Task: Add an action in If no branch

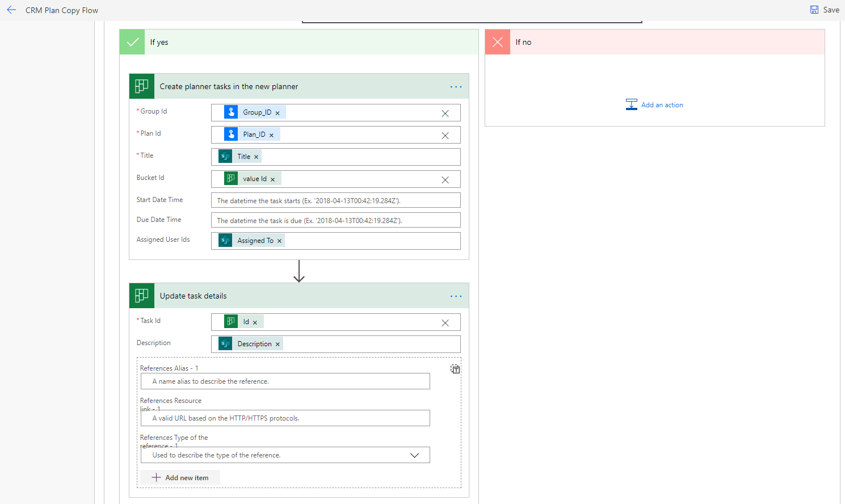Action: pyautogui.click(x=654, y=105)
